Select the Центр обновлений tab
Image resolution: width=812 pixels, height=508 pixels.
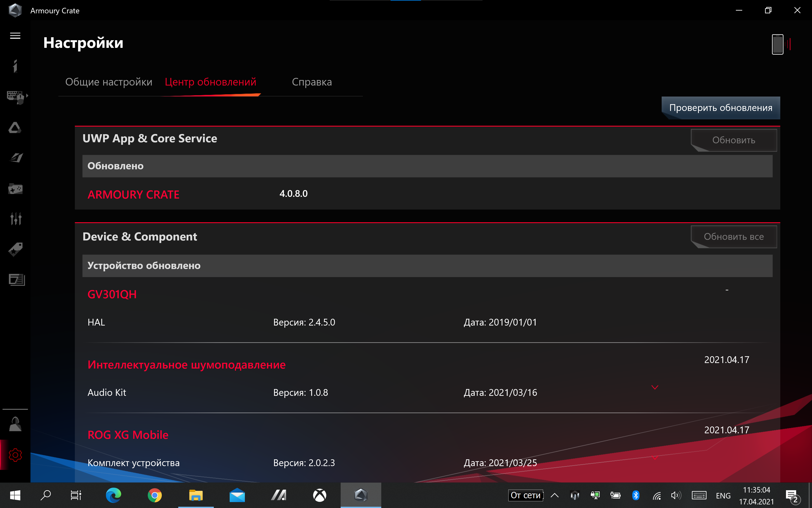210,82
